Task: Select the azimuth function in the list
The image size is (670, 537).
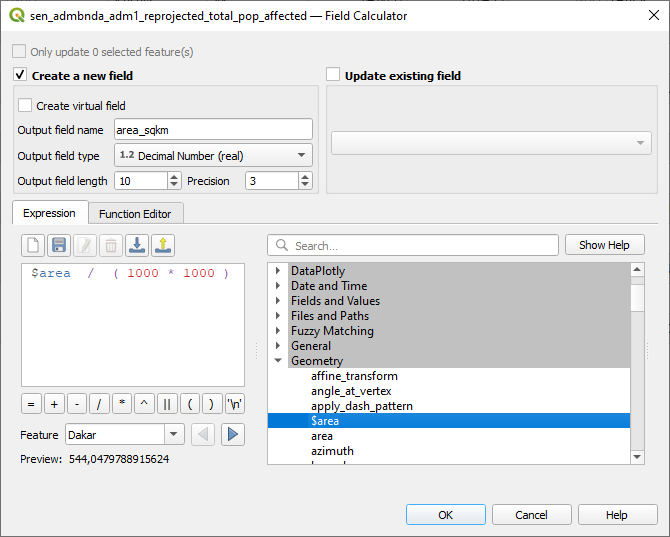Action: (332, 451)
